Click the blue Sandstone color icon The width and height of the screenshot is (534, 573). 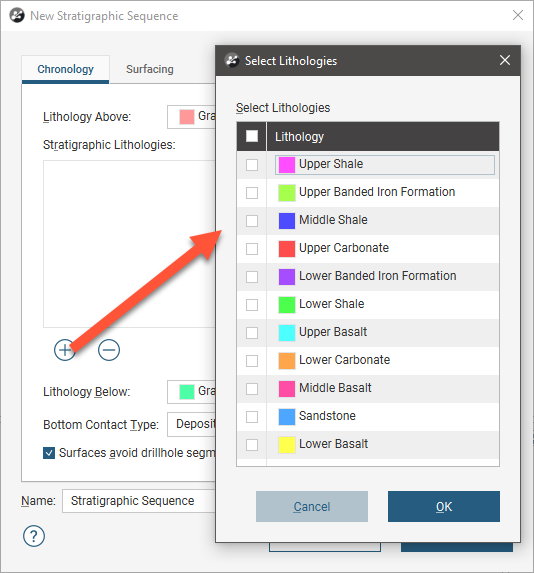(x=287, y=417)
